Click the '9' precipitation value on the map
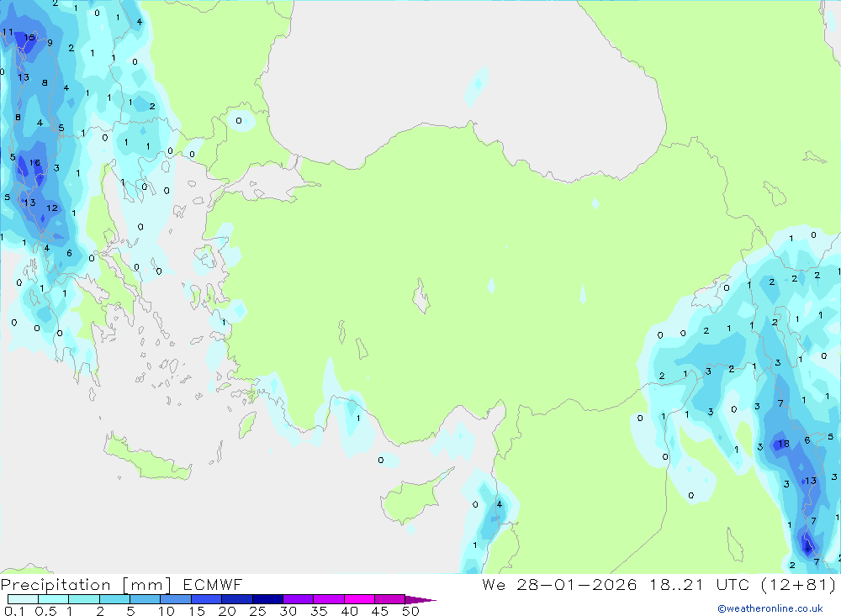Viewport: 841px width, 616px height. click(x=50, y=43)
